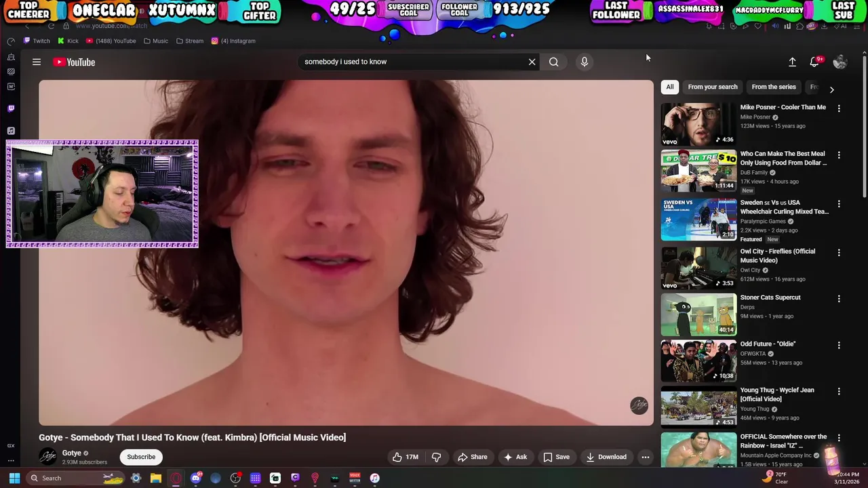
Task: Open the Music bookmarks folder
Action: click(x=156, y=41)
